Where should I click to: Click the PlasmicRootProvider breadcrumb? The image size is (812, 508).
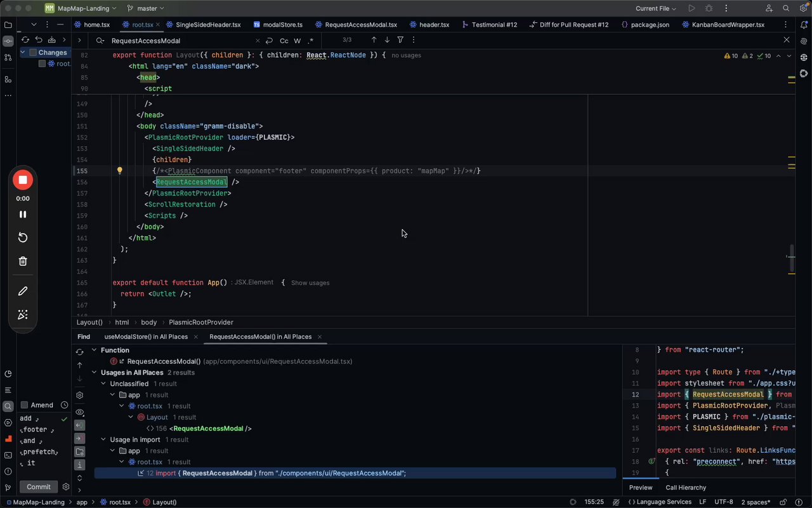201,322
